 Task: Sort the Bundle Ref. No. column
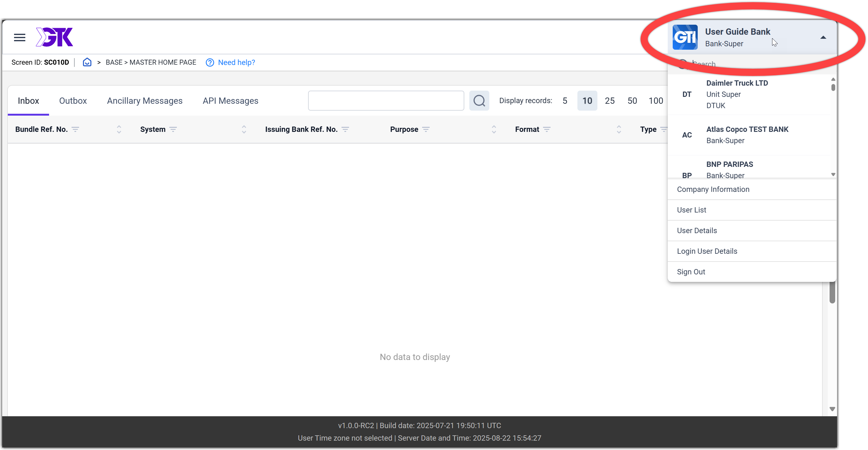pos(119,129)
